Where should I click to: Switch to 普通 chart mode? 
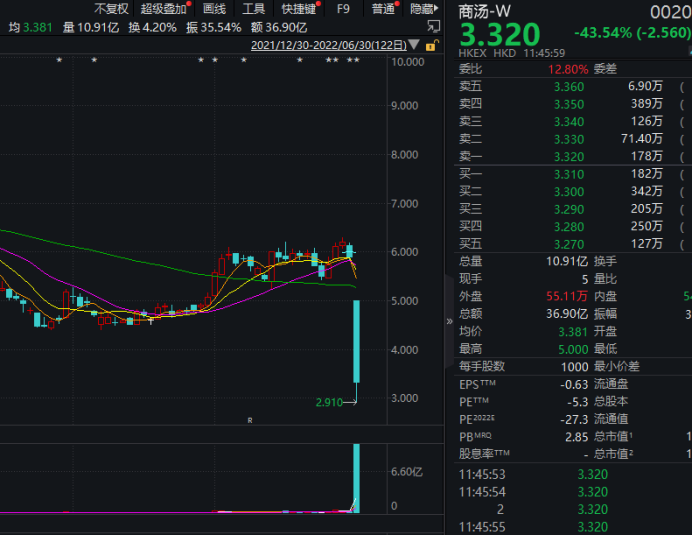coord(384,8)
